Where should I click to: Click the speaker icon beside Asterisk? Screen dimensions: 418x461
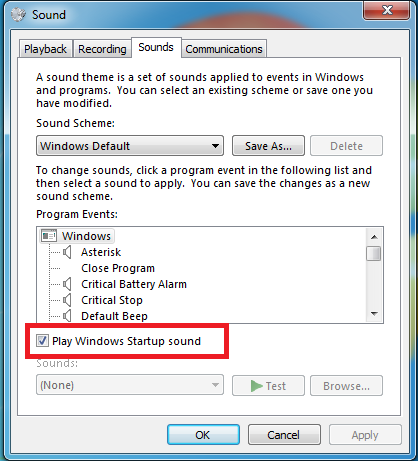(67, 252)
